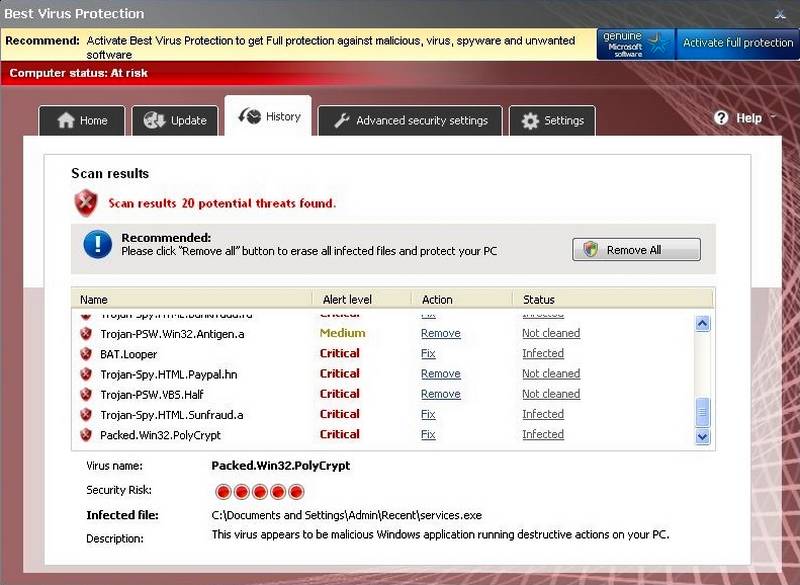Click the Critical alert level for BAT.Looper

pyautogui.click(x=339, y=353)
